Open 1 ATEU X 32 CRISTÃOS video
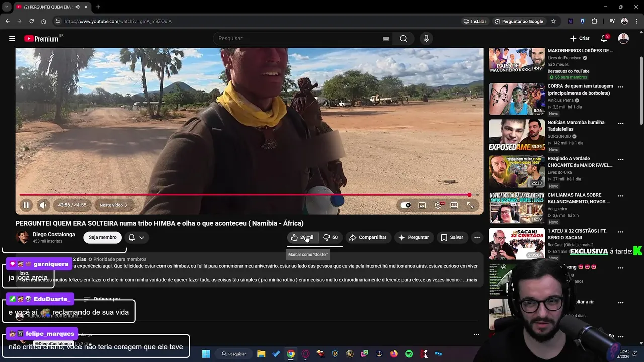This screenshot has width=644, height=362. (517, 244)
